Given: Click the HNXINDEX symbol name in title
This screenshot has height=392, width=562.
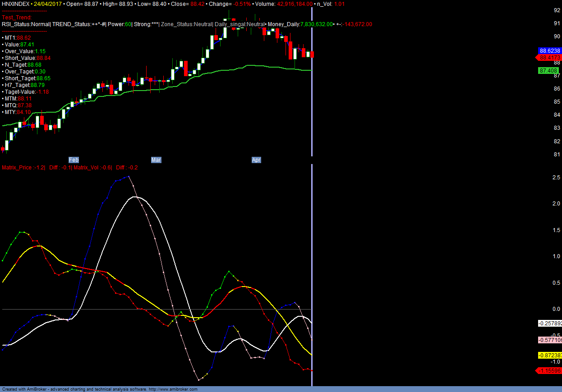Looking at the screenshot, I should (x=15, y=4).
